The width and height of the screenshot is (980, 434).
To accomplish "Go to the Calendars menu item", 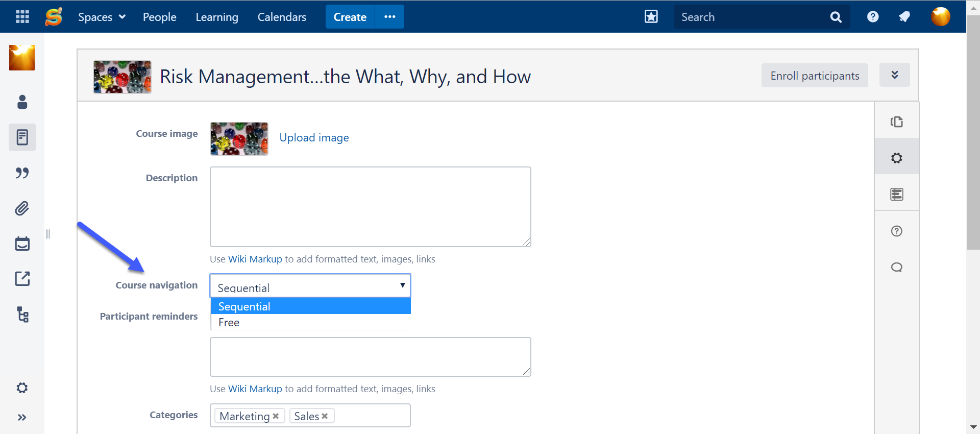I will tap(282, 17).
